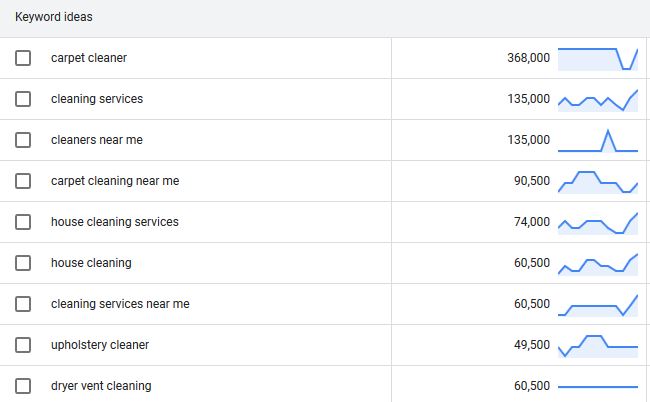Open trend graph for carpet cleaning near me
This screenshot has width=650, height=402.
click(x=598, y=182)
